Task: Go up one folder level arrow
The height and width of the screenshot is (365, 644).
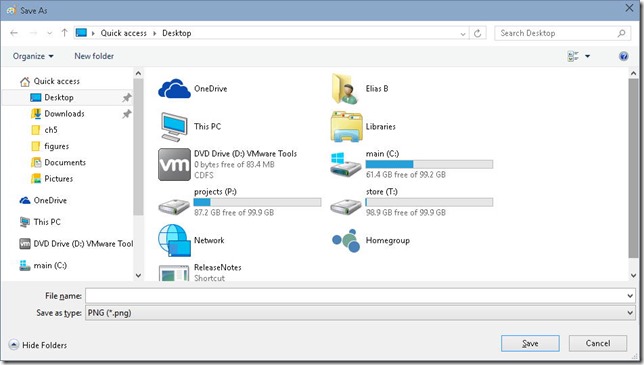Action: (64, 33)
